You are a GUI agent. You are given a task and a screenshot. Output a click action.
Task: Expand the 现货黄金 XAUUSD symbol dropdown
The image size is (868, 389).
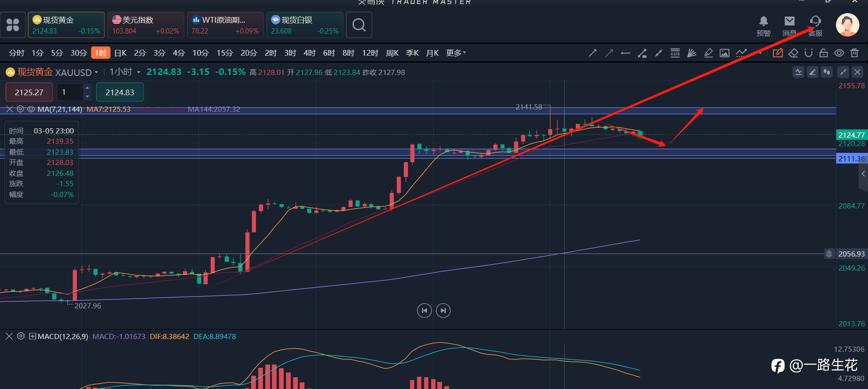(x=96, y=72)
